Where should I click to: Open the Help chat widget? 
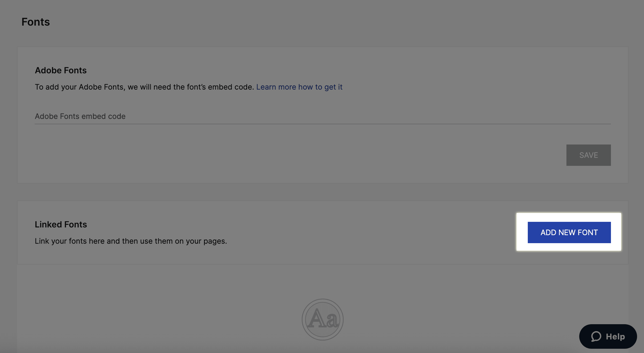tap(608, 336)
